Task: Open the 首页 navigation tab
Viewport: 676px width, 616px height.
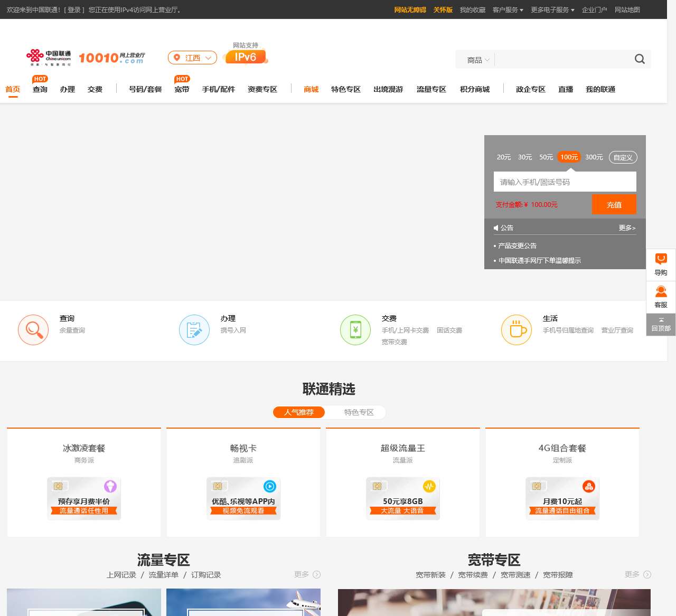Action: (13, 89)
